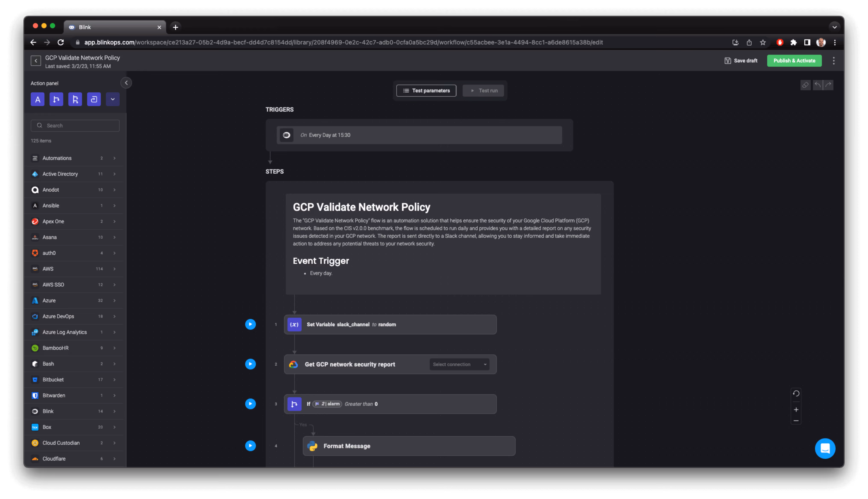Run step 1 Set Variable

click(251, 324)
